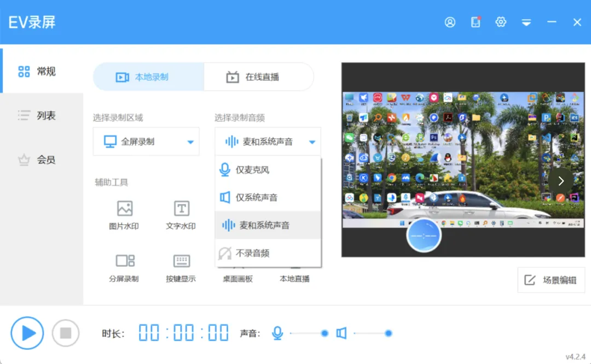Open the title bar dropdown menu icon
This screenshot has width=591, height=364.
click(526, 22)
